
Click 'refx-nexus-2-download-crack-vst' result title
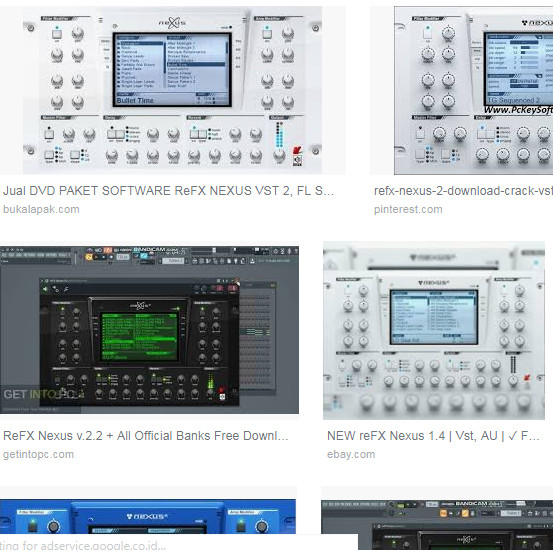point(463,191)
